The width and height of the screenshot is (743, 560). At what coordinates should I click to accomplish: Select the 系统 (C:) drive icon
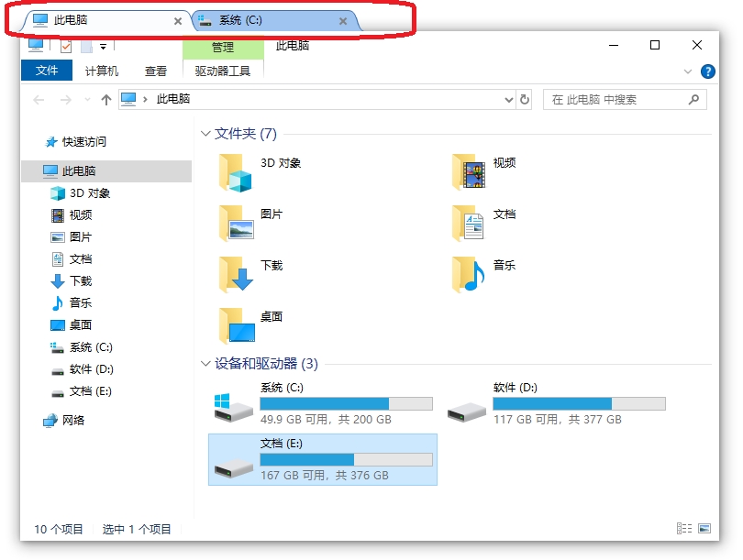point(233,407)
